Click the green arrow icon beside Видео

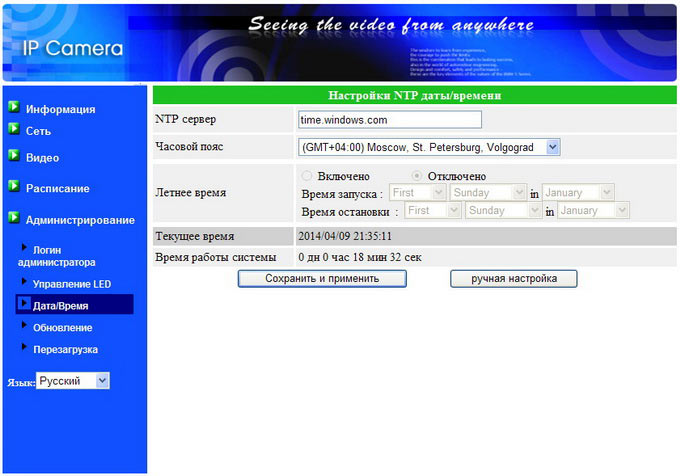14,155
